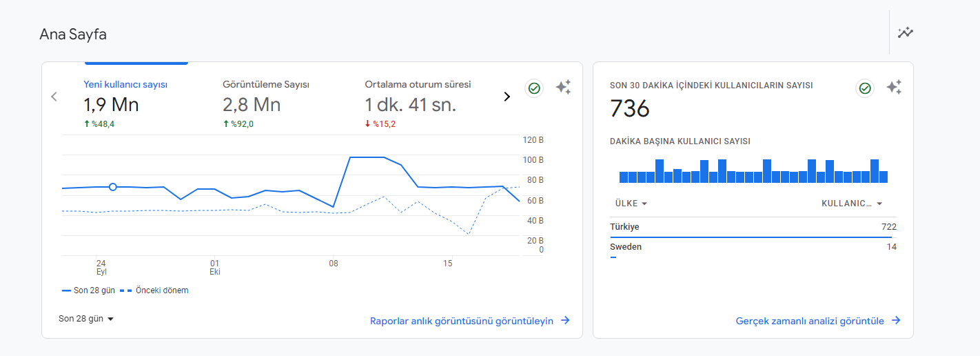Click the green checkmark in the overview card

coord(534,88)
